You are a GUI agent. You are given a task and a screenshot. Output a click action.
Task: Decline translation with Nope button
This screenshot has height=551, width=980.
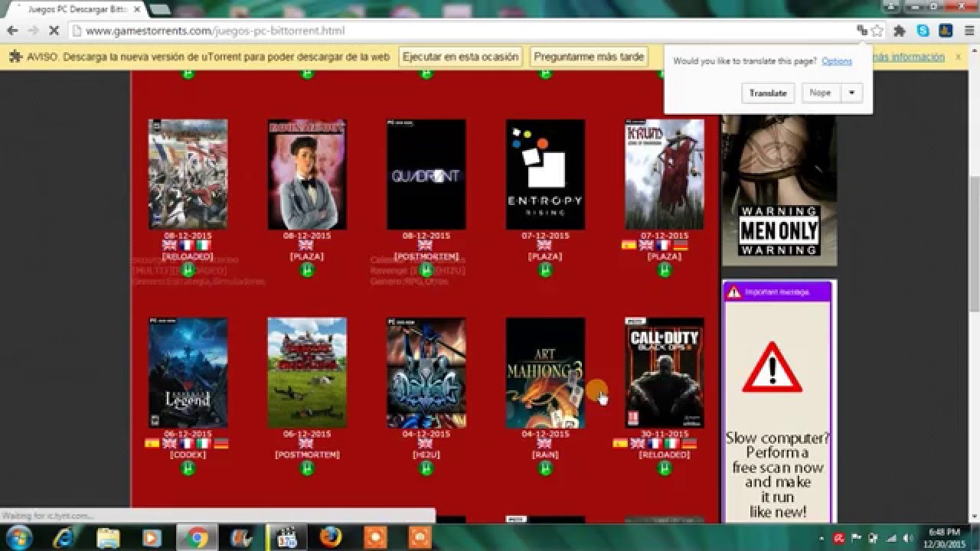pos(820,93)
